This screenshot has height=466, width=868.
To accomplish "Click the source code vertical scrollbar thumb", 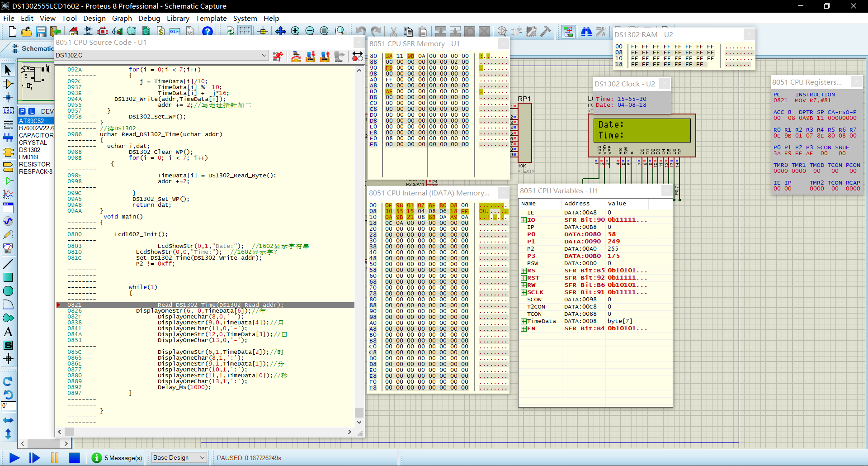I will coord(359,413).
